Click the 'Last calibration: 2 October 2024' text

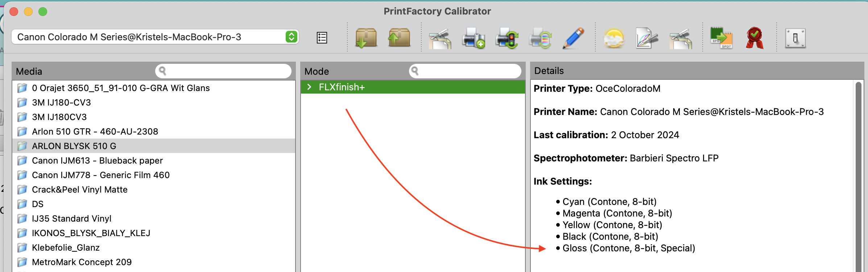pos(606,135)
